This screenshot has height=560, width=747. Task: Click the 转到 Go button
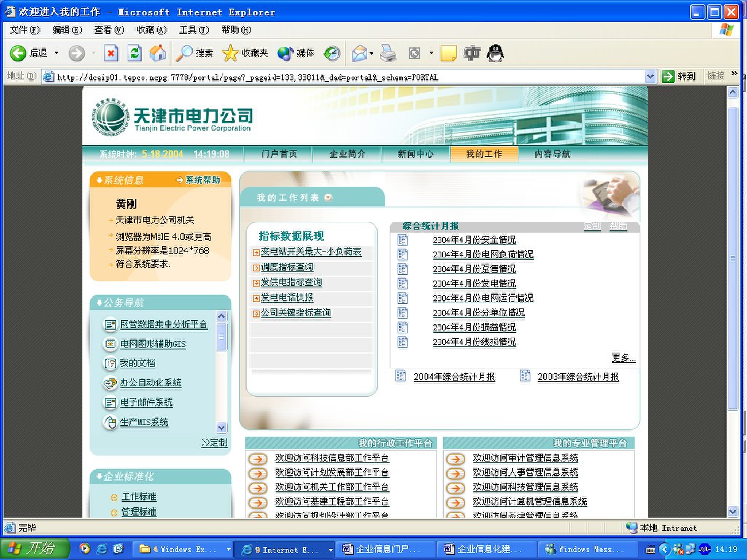[x=678, y=77]
